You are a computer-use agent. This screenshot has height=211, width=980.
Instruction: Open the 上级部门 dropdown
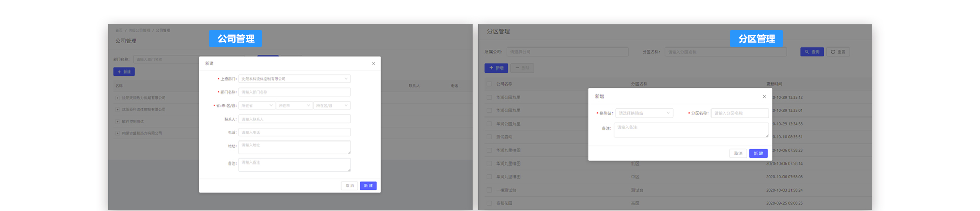[294, 79]
